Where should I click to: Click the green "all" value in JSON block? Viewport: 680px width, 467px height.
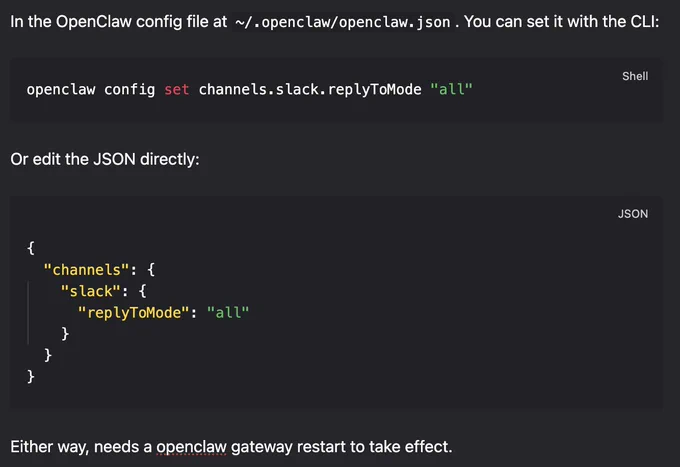[x=228, y=313]
